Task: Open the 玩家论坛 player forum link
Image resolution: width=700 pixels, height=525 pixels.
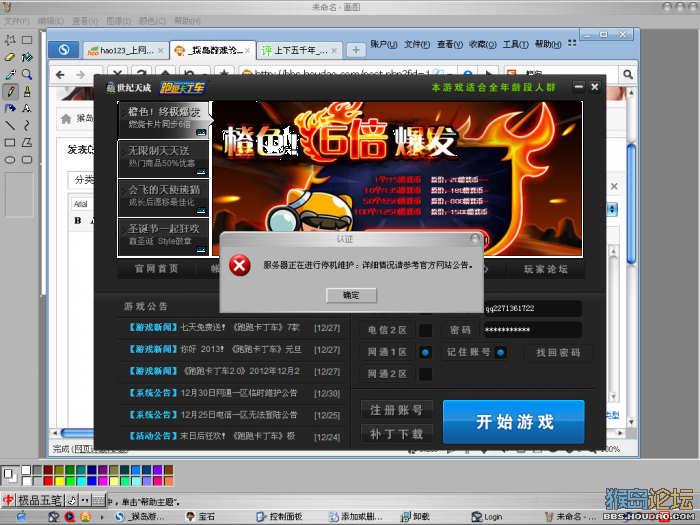Action: coord(546,269)
